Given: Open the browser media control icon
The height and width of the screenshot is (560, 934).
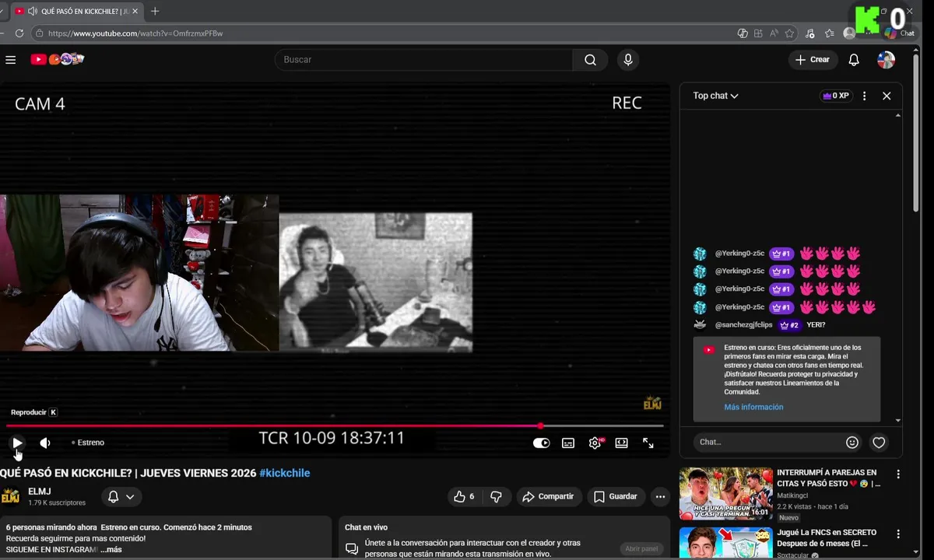Looking at the screenshot, I should [810, 33].
